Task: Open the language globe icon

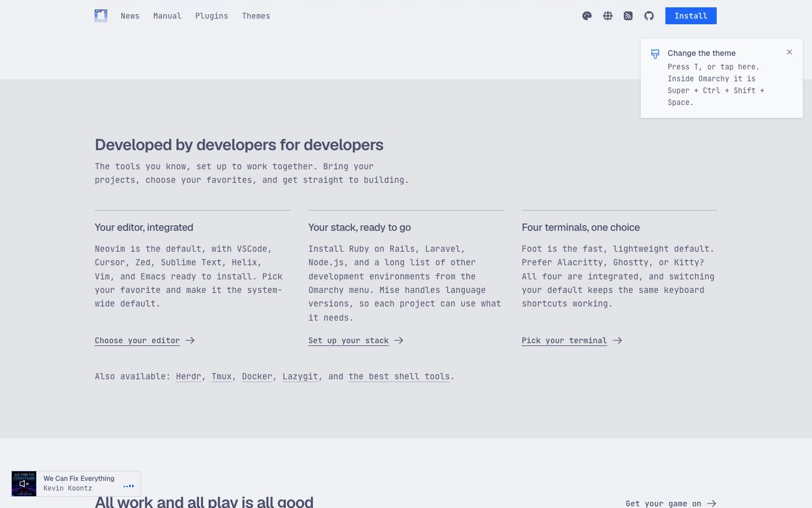Action: (x=608, y=16)
